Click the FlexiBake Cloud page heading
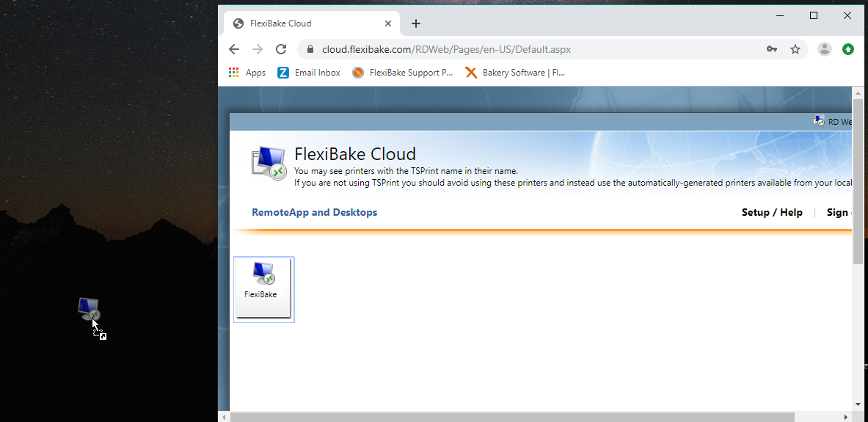The image size is (868, 422). (355, 153)
